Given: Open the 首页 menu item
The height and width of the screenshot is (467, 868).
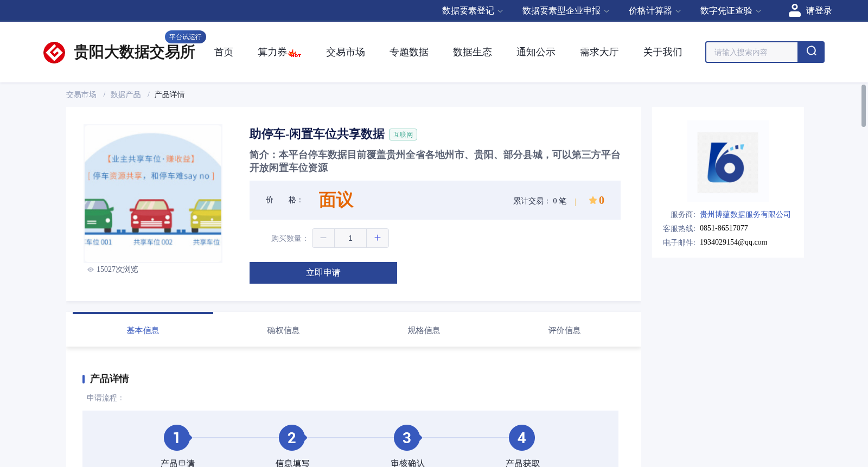Looking at the screenshot, I should [224, 52].
